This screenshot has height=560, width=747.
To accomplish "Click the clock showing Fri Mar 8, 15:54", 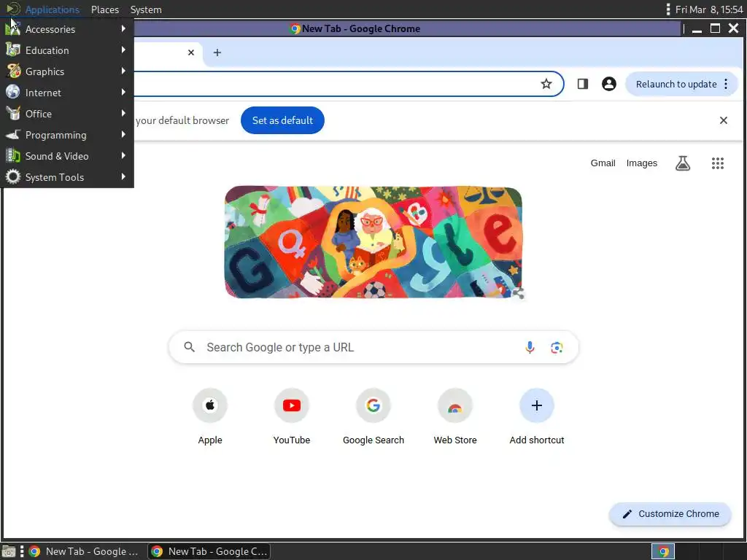I will [x=709, y=9].
